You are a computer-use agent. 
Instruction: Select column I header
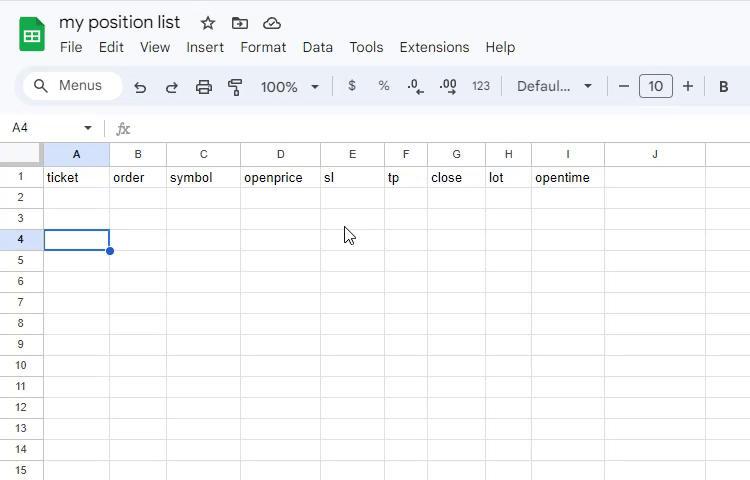point(568,154)
